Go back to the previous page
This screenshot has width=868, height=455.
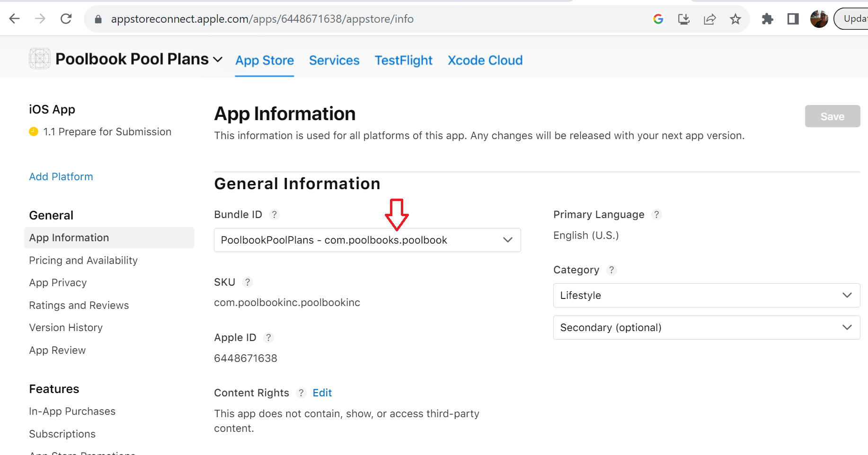tap(15, 19)
